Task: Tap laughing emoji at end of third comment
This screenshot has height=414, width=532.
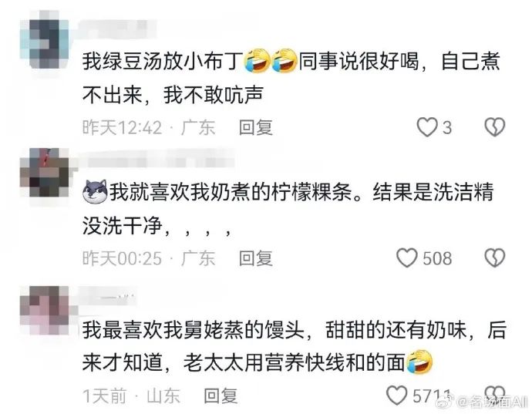Action: (x=419, y=363)
